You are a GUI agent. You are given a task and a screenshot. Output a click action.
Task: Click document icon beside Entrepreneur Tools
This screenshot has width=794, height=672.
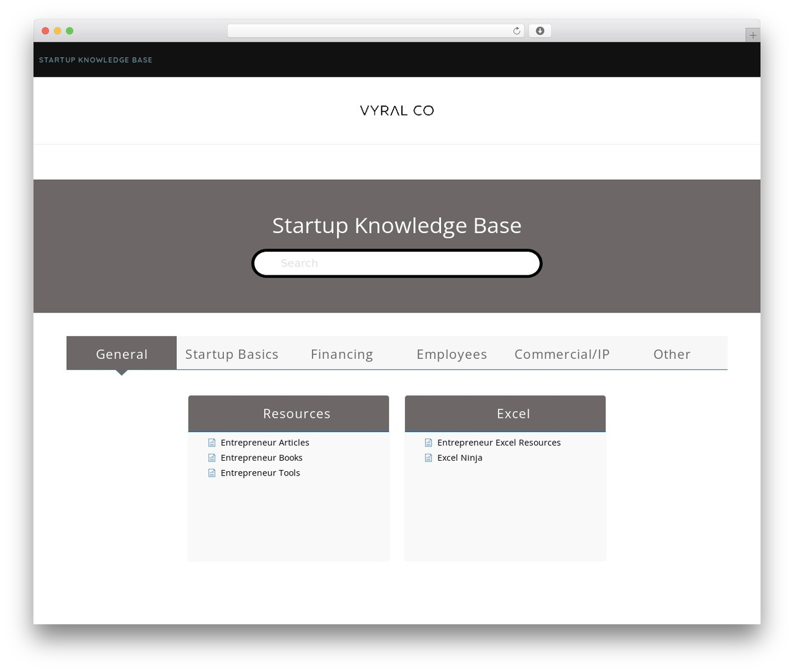click(212, 473)
